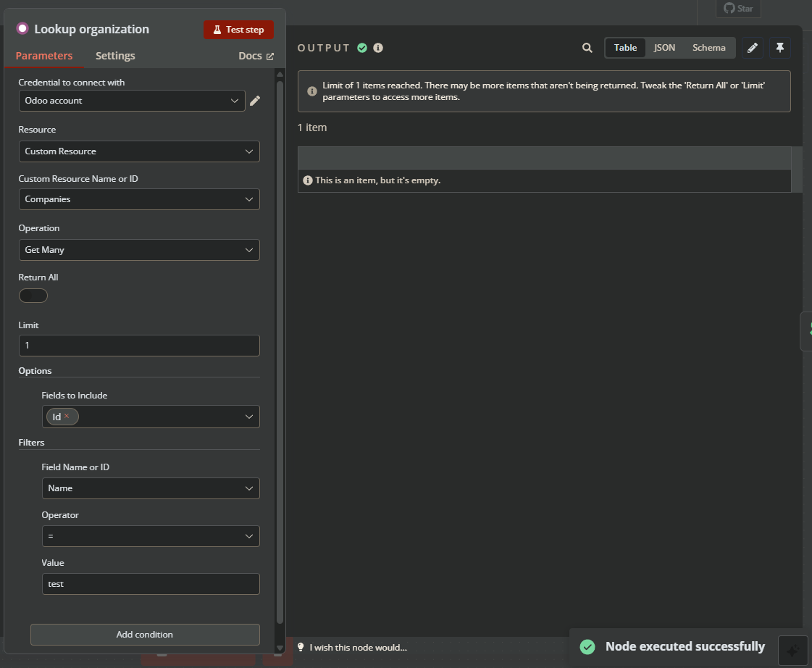Click the AI sparkle assistant button
The image size is (812, 668).
(x=792, y=651)
